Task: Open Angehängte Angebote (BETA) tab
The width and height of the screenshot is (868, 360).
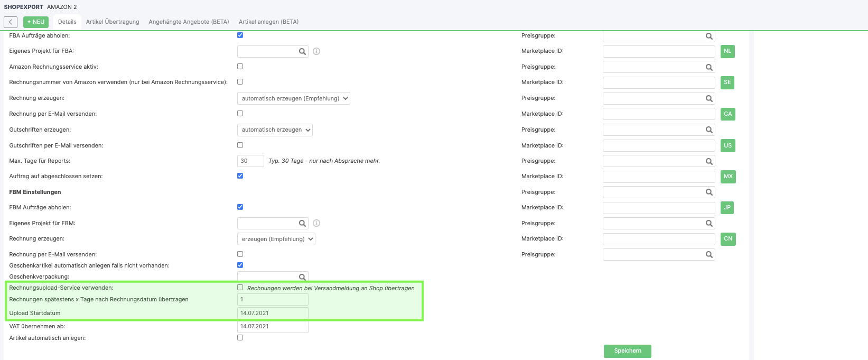Action: pyautogui.click(x=189, y=22)
